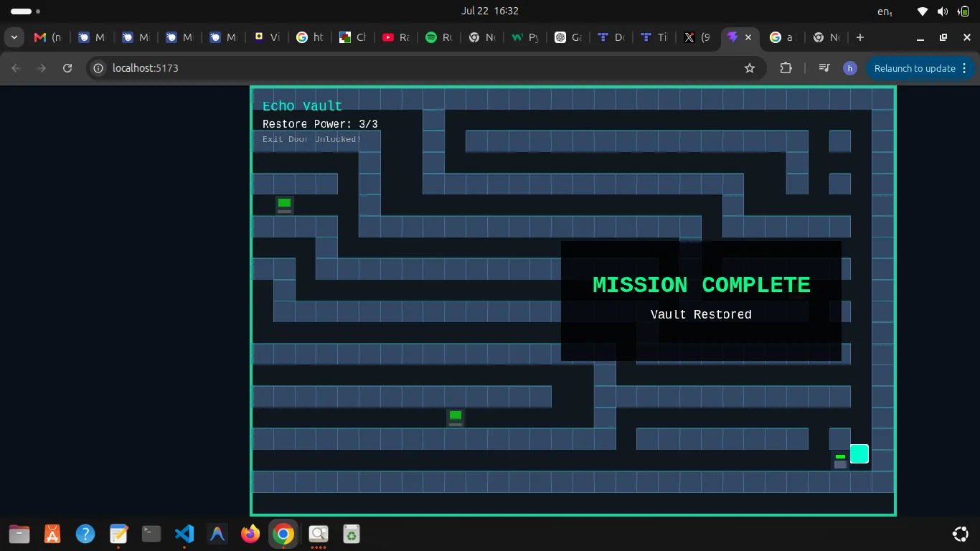This screenshot has width=980, height=551.
Task: Reload the localhost page
Action: point(67,68)
